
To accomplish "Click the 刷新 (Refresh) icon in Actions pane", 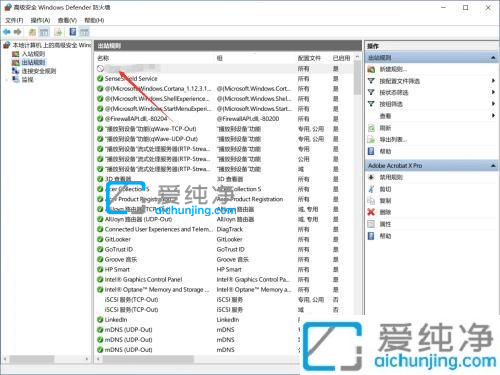I will tap(371, 128).
